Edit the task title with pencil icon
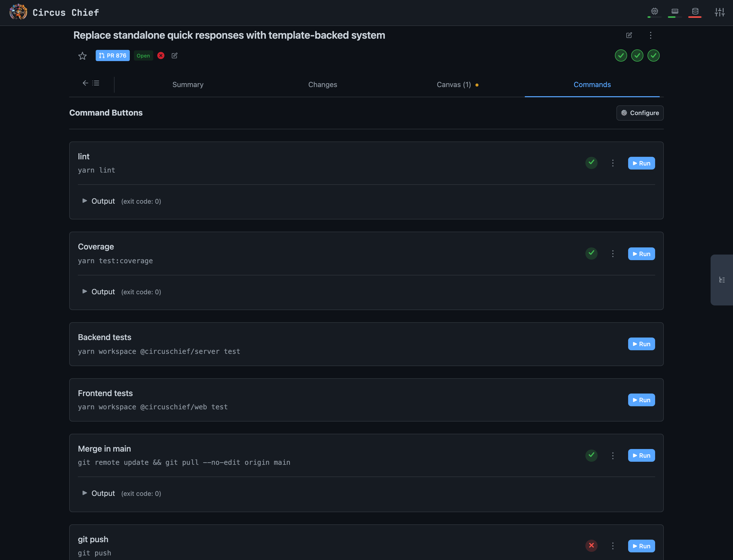Image resolution: width=733 pixels, height=560 pixels. 629,35
